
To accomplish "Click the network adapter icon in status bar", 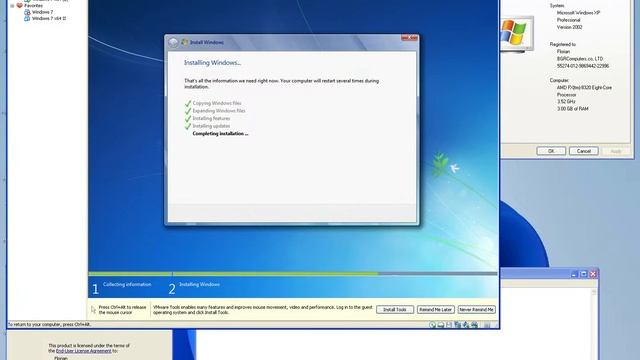I will click(458, 325).
